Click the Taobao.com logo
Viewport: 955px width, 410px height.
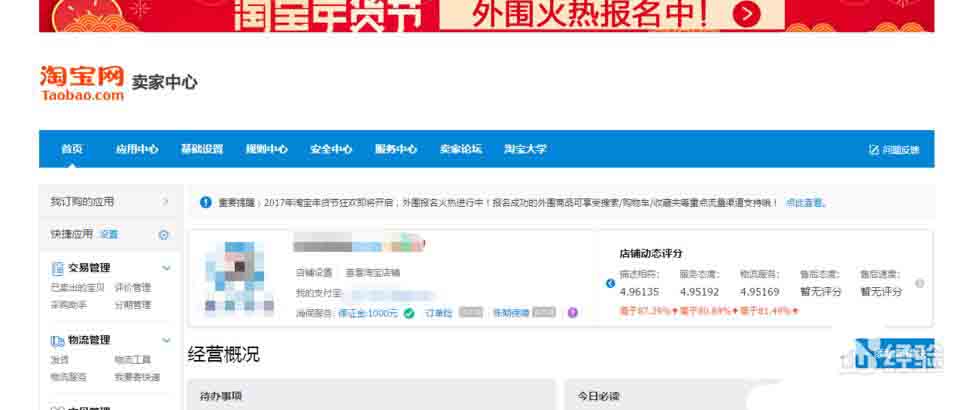pyautogui.click(x=82, y=82)
